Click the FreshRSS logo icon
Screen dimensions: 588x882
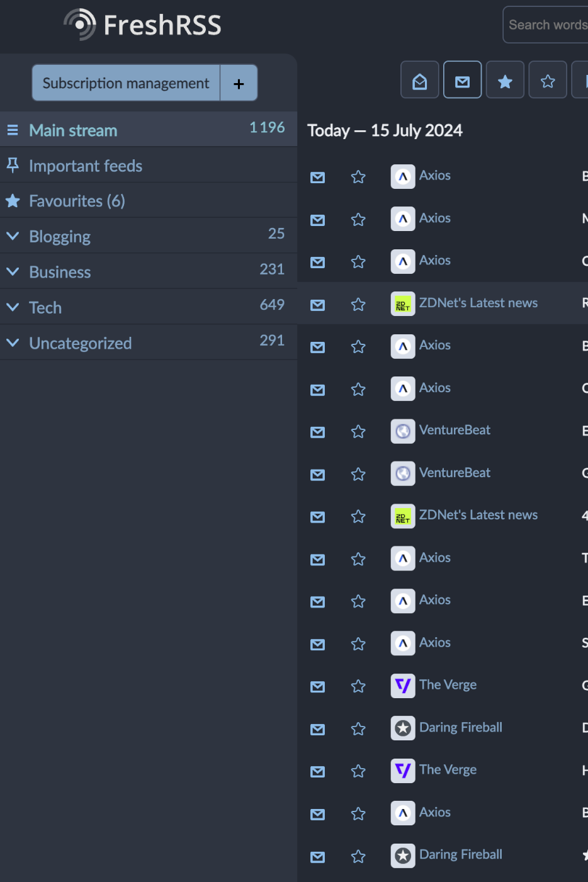(x=80, y=25)
